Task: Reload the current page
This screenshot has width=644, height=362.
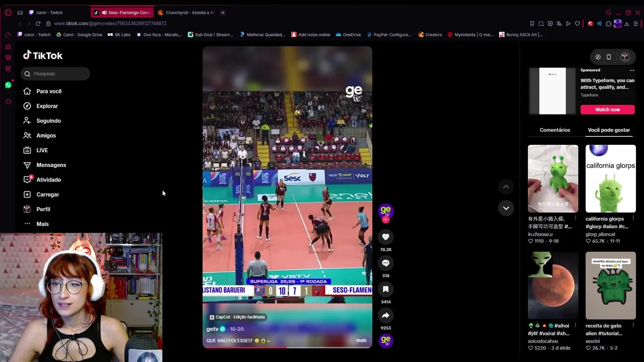Action: [38, 24]
